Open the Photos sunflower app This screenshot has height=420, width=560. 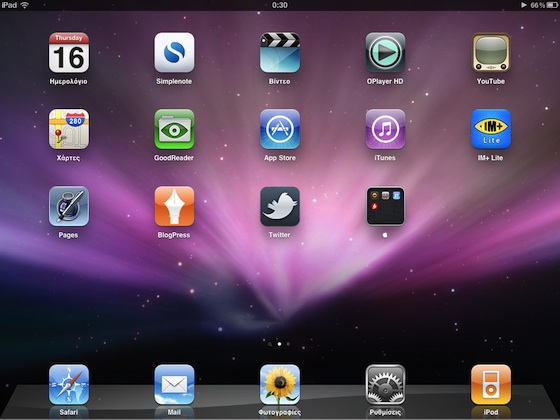click(x=280, y=384)
